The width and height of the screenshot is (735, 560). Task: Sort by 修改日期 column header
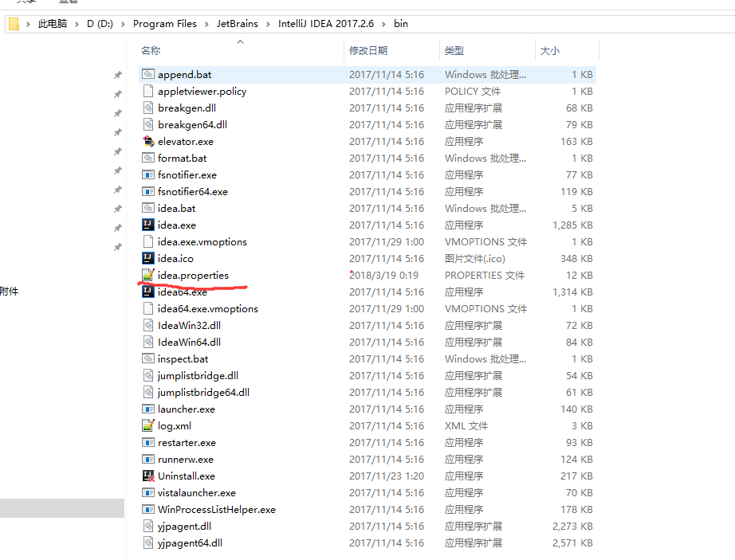click(x=368, y=50)
